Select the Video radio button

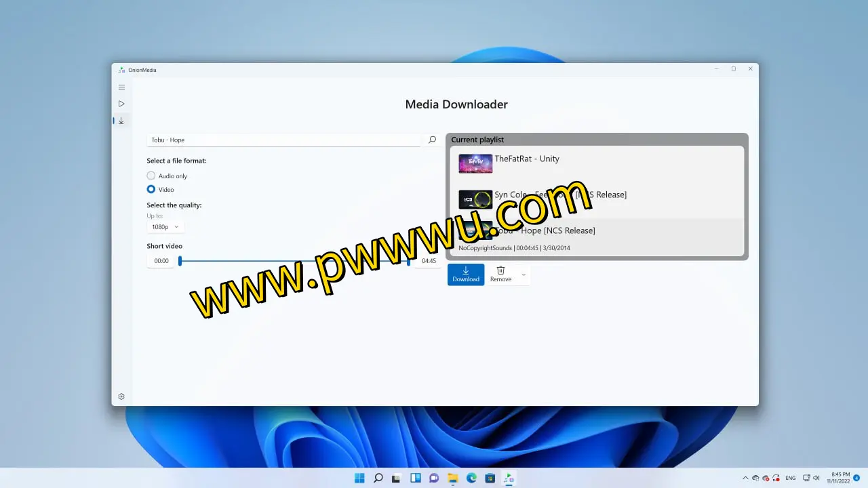pyautogui.click(x=151, y=190)
